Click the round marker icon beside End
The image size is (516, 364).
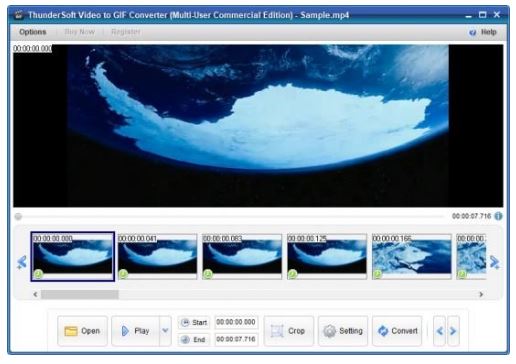pyautogui.click(x=185, y=340)
